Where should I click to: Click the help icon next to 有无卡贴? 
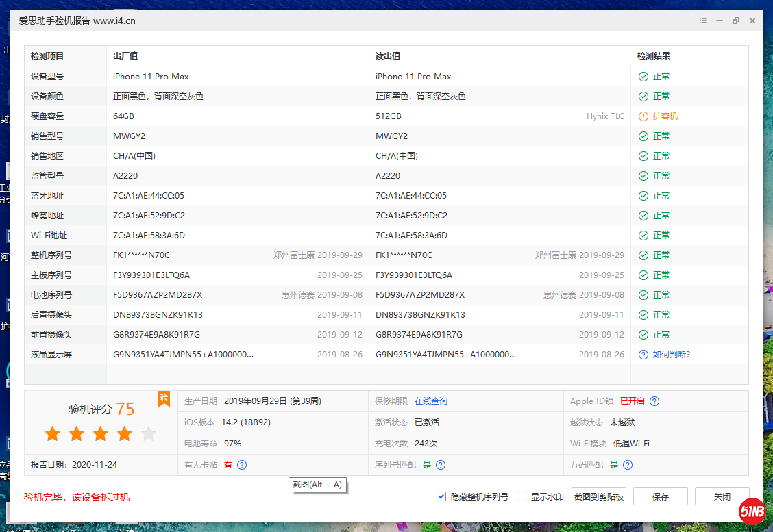click(242, 465)
